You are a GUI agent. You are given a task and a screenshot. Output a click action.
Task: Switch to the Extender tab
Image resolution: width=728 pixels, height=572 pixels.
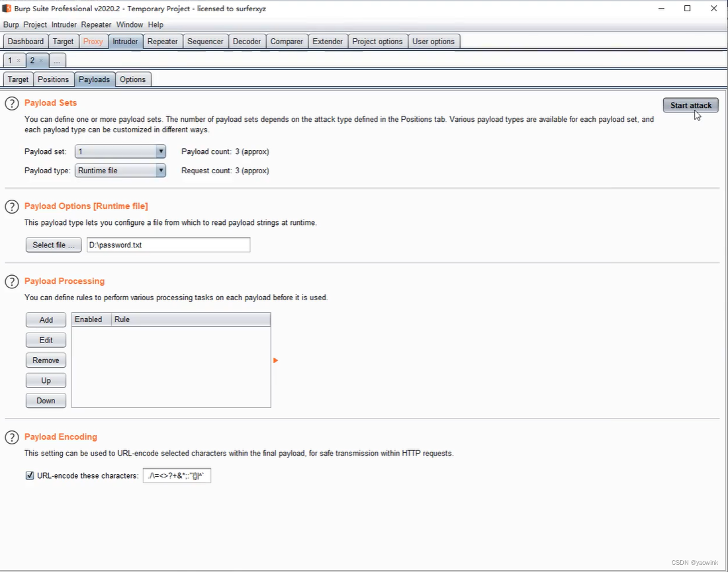coord(328,41)
